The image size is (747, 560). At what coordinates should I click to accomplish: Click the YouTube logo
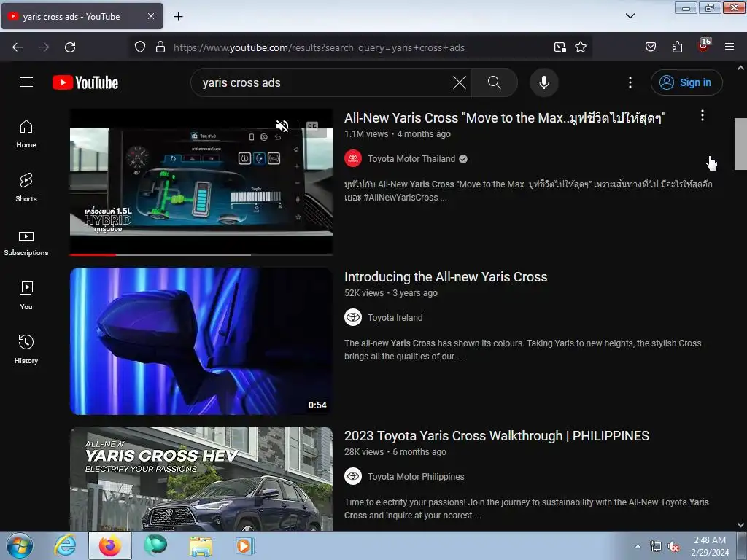coord(85,82)
